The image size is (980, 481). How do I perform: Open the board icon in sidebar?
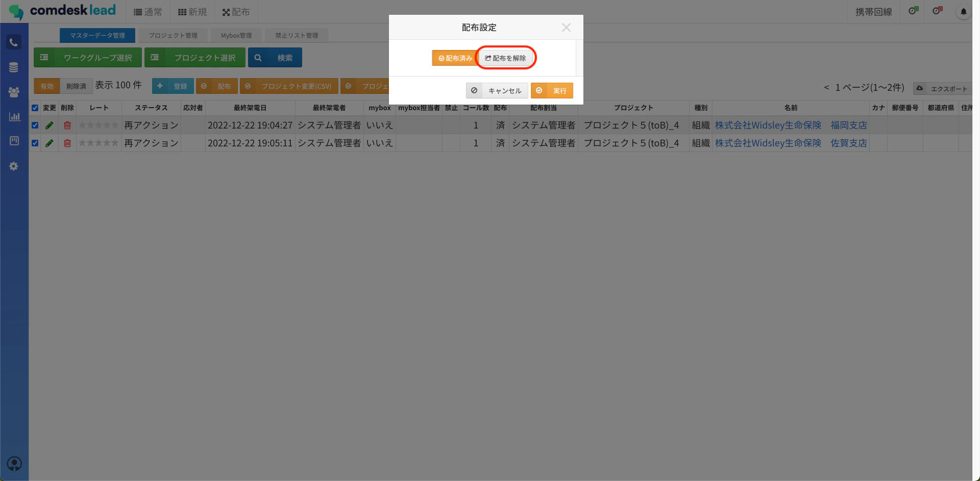(x=14, y=141)
